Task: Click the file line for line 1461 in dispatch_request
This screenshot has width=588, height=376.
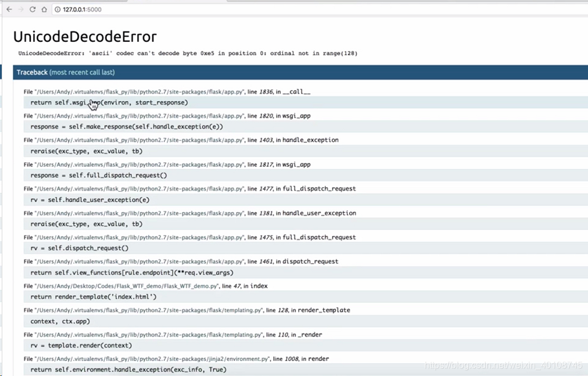Action: tap(181, 262)
